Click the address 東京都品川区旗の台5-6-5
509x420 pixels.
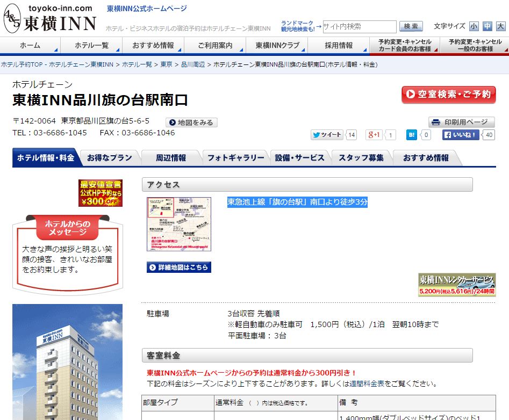(x=105, y=121)
